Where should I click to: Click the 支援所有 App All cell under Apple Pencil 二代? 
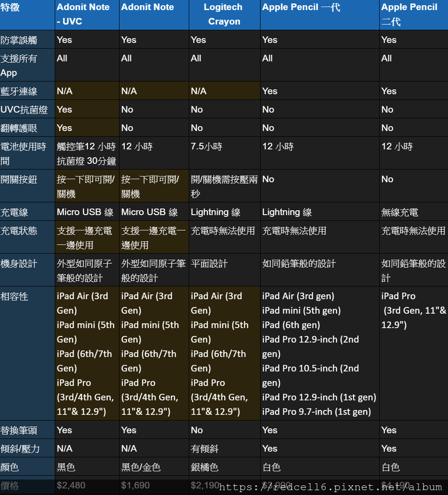[414, 65]
